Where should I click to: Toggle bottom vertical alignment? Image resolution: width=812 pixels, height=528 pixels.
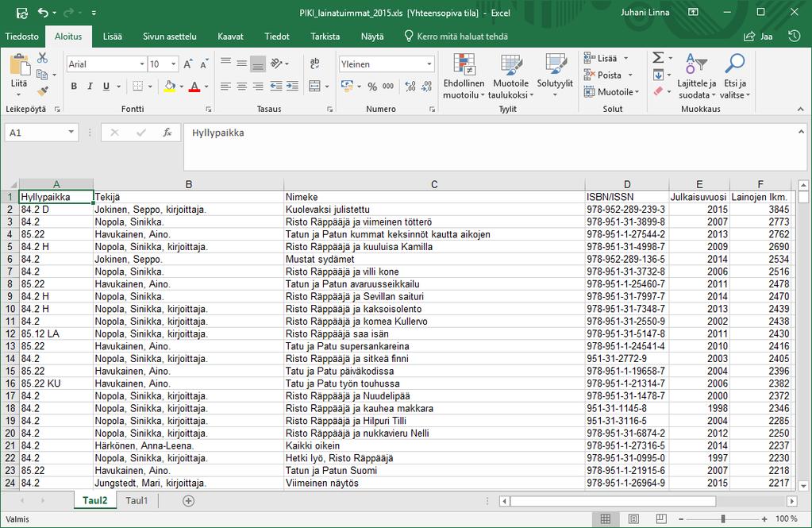coord(257,64)
